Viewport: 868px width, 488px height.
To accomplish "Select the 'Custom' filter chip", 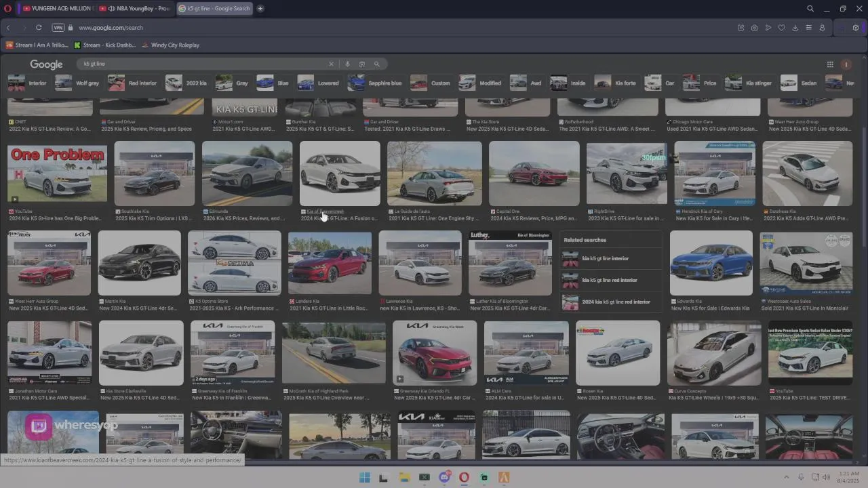I will pyautogui.click(x=431, y=83).
